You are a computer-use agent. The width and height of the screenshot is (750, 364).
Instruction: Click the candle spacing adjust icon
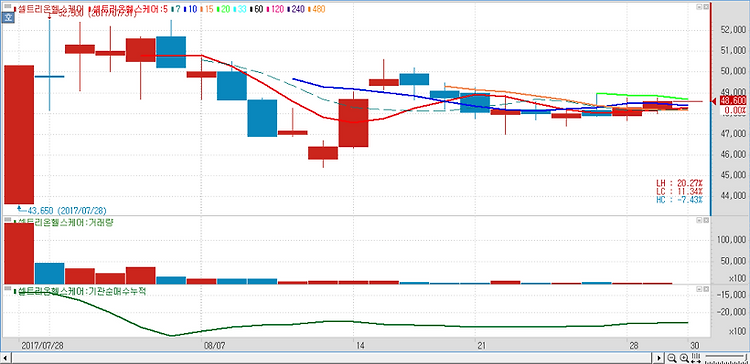(x=696, y=358)
